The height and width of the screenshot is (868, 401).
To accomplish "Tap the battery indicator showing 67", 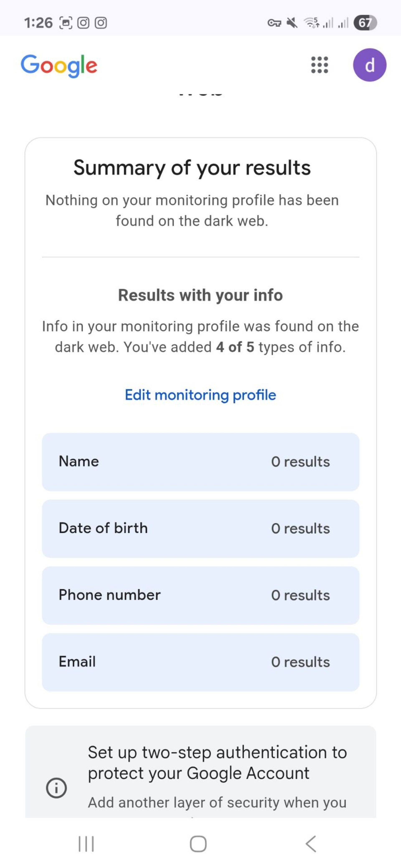I will click(365, 23).
